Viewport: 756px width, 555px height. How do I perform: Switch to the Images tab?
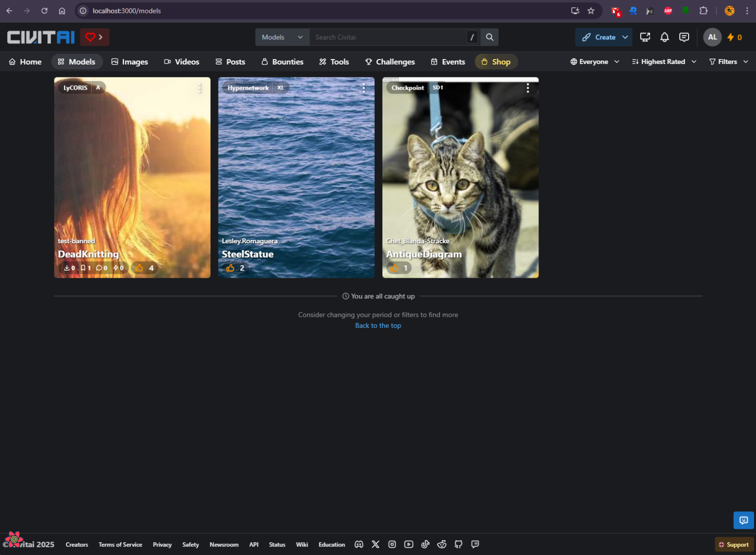129,62
